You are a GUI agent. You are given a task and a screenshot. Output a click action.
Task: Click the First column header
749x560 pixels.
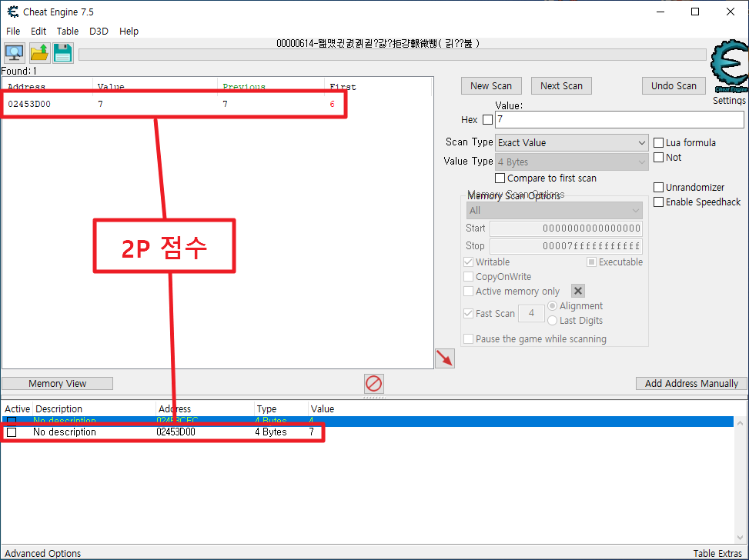click(377, 87)
